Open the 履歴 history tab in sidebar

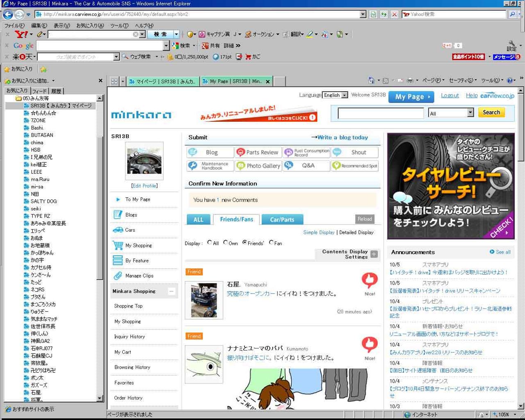[56, 91]
